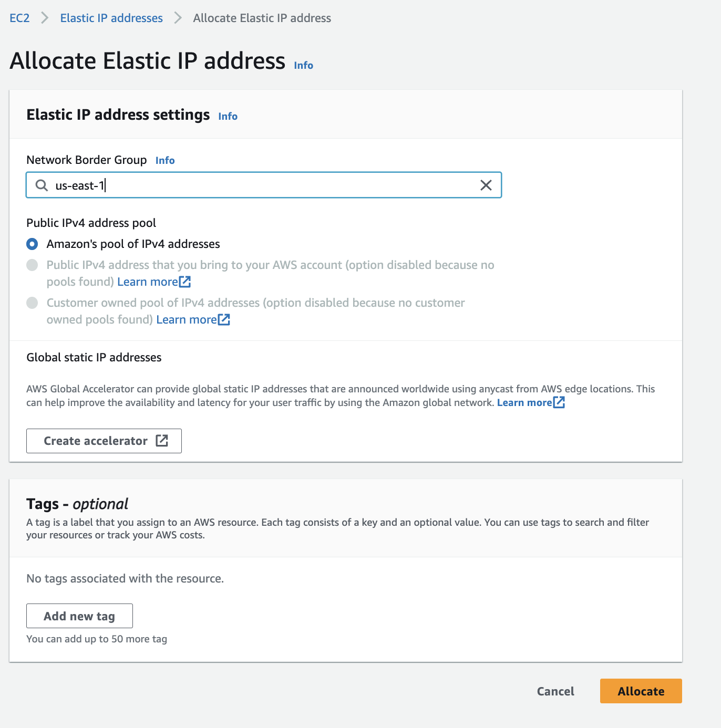Go to EC2 breadcrumb link
Viewport: 721px width, 728px height.
point(19,18)
